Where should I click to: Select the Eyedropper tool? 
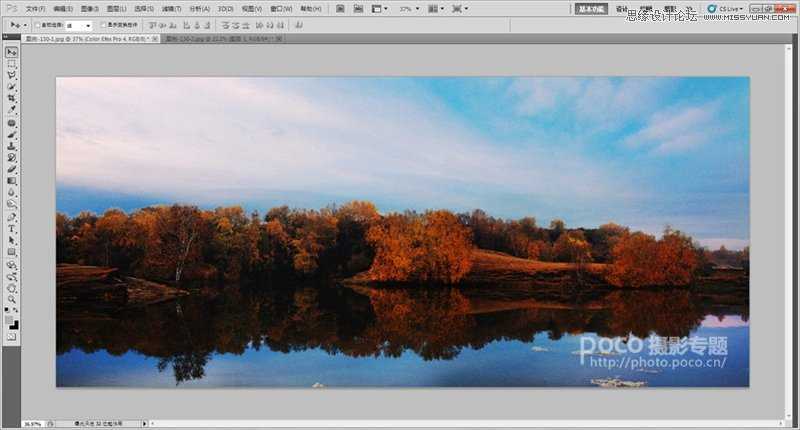coord(11,109)
